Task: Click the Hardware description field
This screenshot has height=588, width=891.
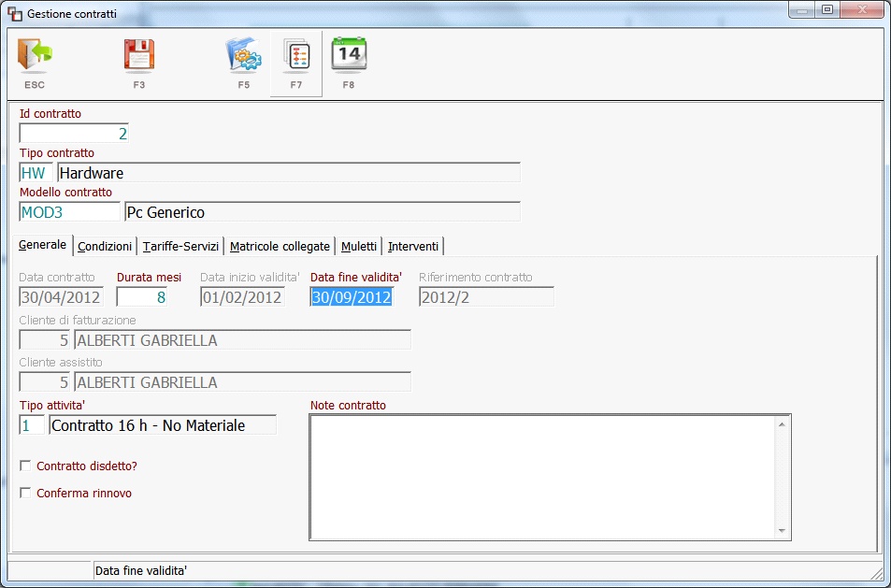Action: pyautogui.click(x=289, y=173)
